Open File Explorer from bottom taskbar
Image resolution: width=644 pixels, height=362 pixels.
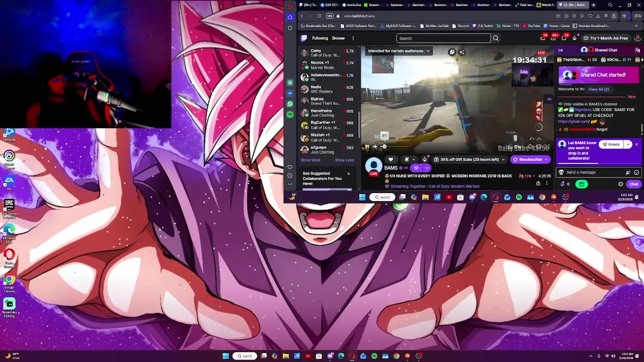(286, 356)
